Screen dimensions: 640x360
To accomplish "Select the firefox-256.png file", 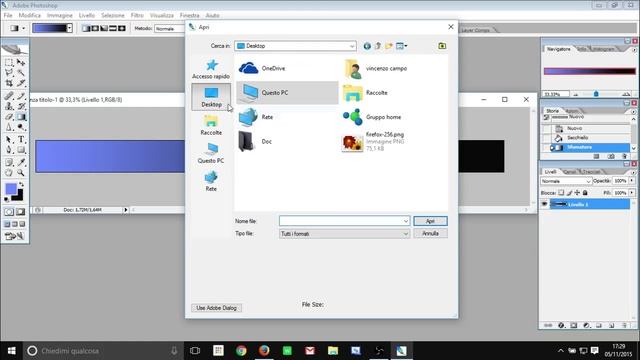I will coord(374,142).
